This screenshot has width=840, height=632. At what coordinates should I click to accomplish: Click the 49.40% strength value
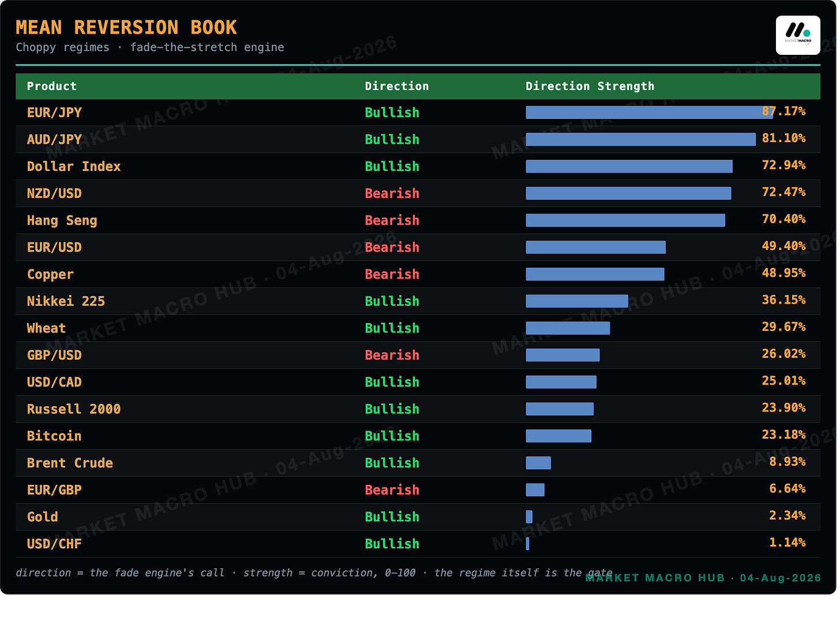(x=783, y=246)
